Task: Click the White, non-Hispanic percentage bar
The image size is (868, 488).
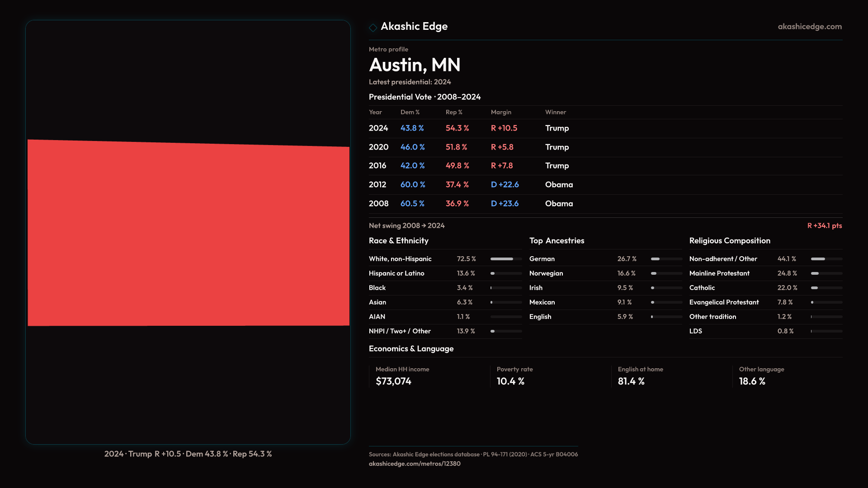Action: pos(505,259)
